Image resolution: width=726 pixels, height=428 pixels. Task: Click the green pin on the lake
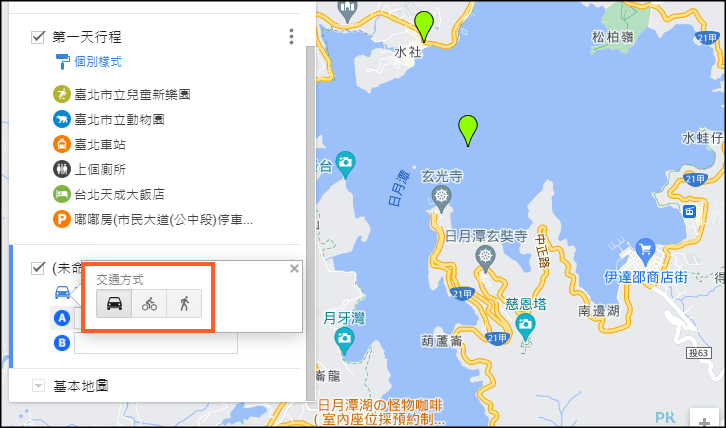tap(468, 131)
